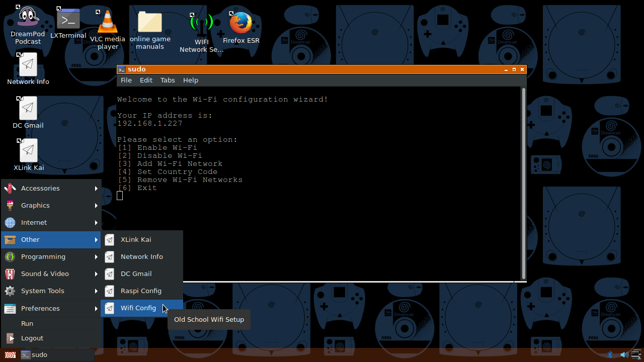Click the Graphics category paintbrush icon
This screenshot has height=362, width=644.
click(x=10, y=206)
